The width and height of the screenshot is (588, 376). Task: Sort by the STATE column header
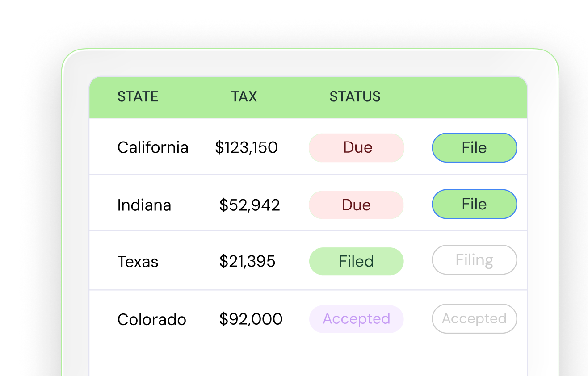(138, 97)
